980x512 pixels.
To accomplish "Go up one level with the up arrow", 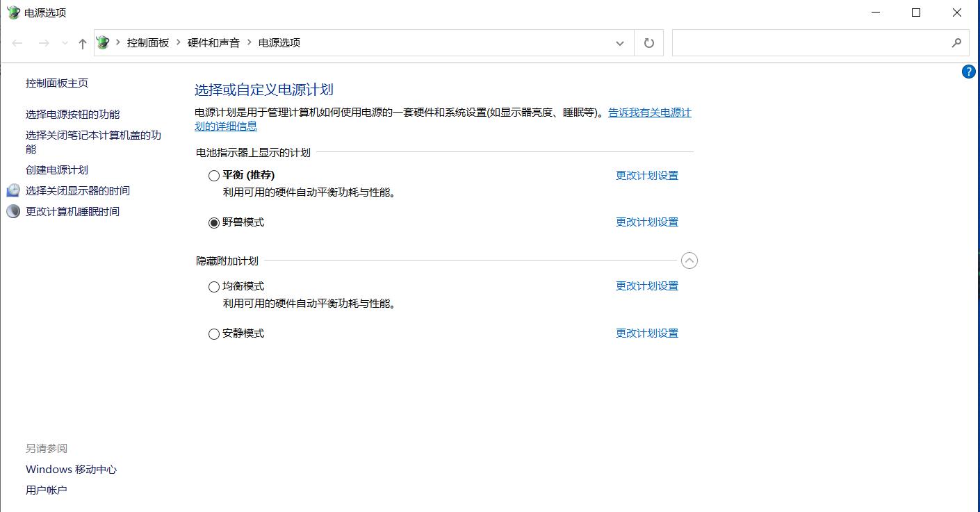I will pos(83,43).
